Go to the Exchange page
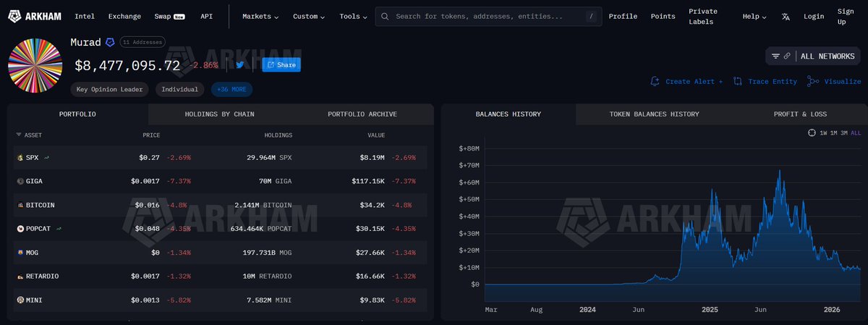 pos(124,16)
